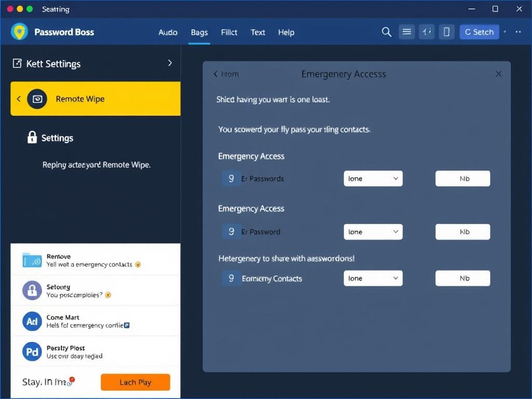Click the 'Reping actenyard Remote Wipe.' text
This screenshot has width=532, height=399.
96,165
